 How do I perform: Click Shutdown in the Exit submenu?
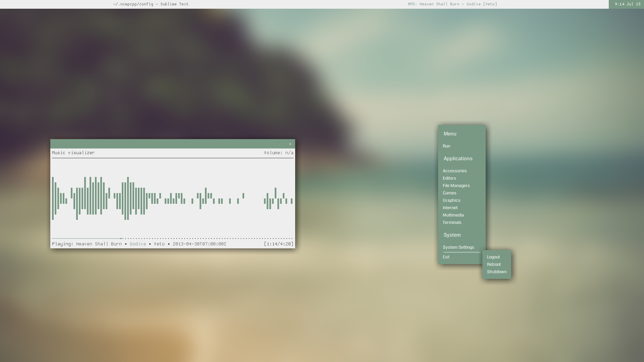coord(496,271)
